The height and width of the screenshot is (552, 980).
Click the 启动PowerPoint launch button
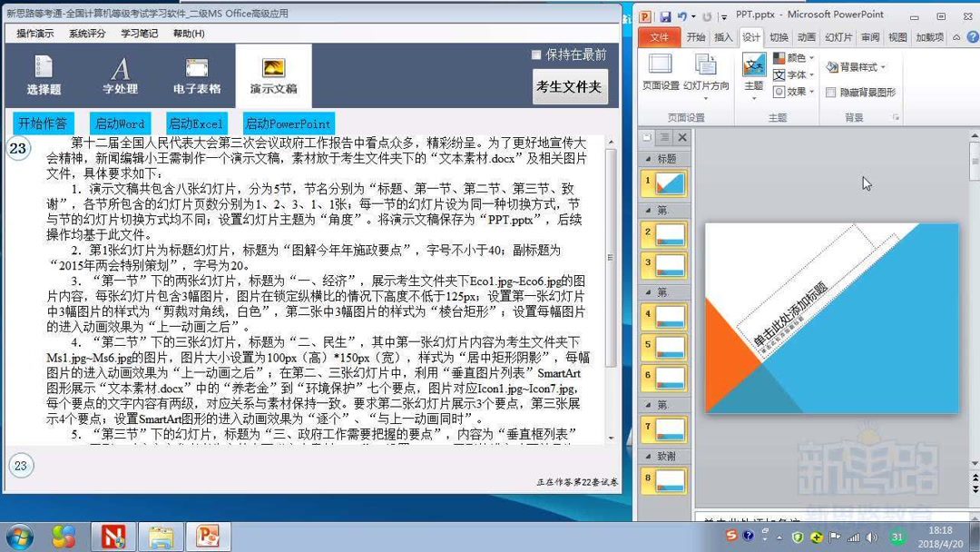click(288, 122)
